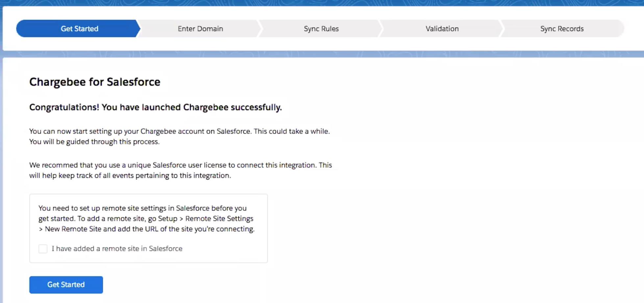Go to the Enter Domain step
The height and width of the screenshot is (303, 644).
tap(200, 29)
